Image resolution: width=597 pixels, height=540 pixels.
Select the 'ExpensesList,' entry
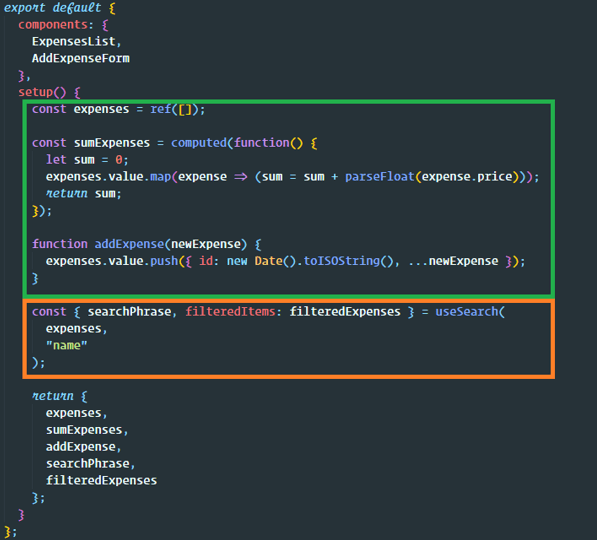pyautogui.click(x=77, y=42)
